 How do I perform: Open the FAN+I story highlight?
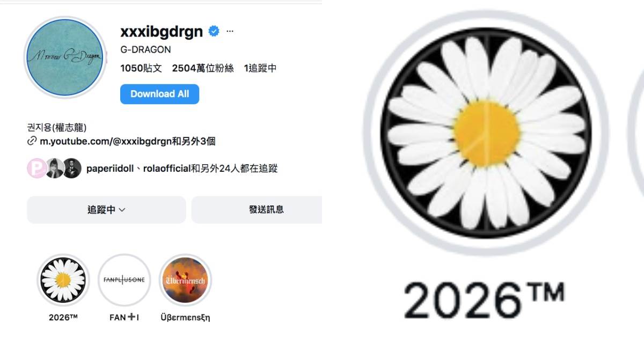[124, 280]
